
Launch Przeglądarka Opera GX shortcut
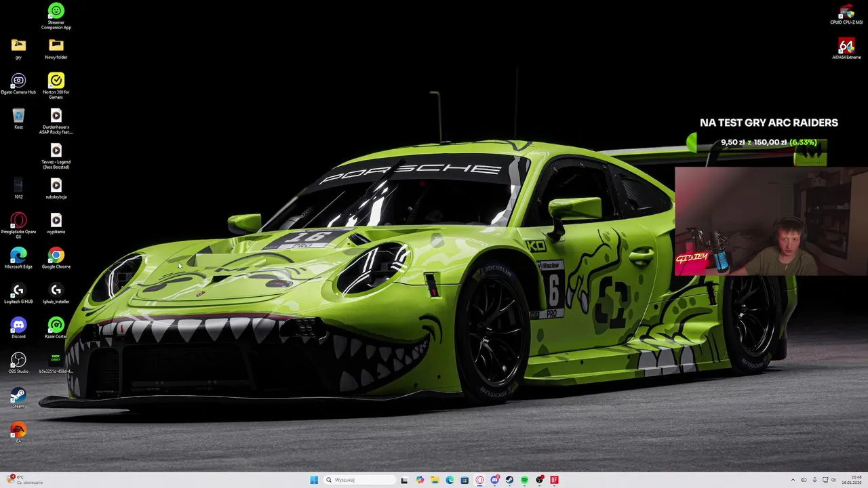click(x=18, y=226)
